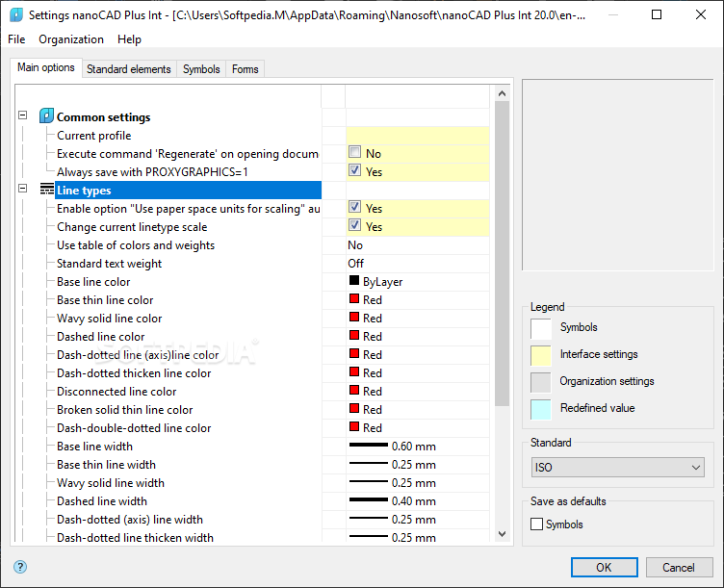Open the Organization menu
The image size is (724, 588).
click(71, 39)
